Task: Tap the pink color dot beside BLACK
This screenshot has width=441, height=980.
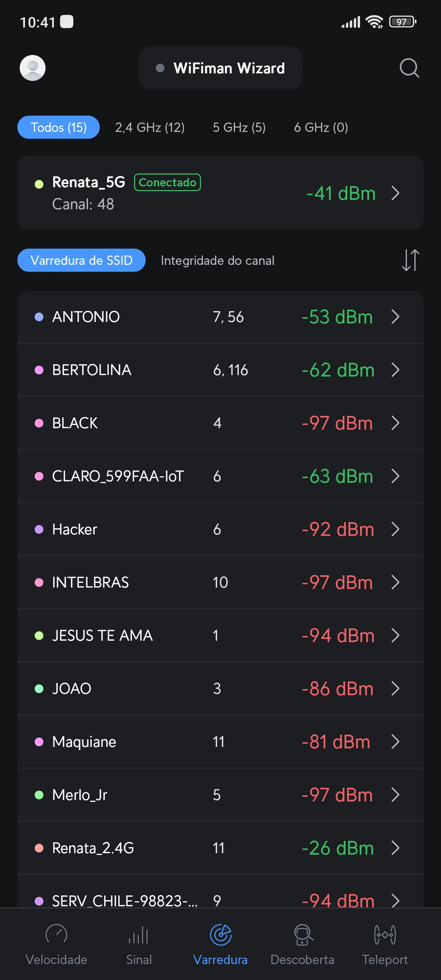Action: point(39,423)
